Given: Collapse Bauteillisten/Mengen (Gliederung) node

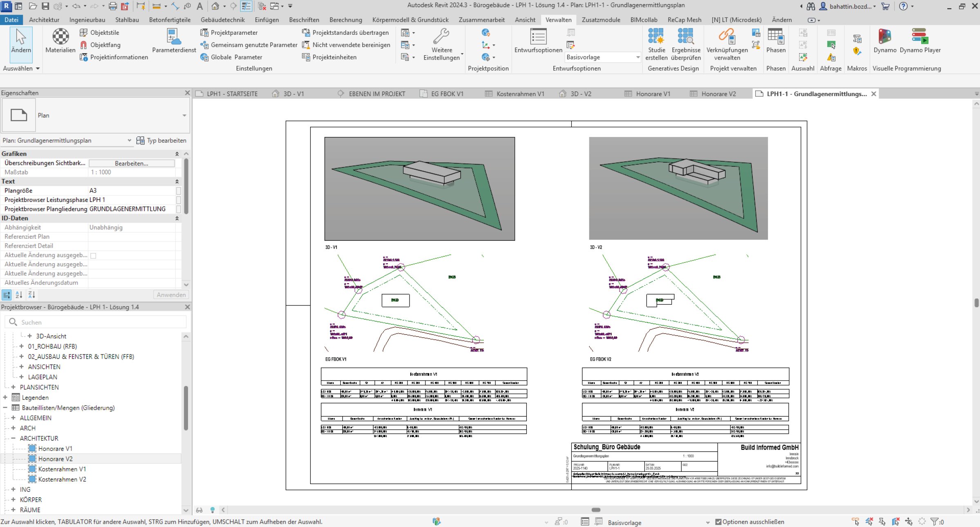Looking at the screenshot, I should tap(5, 408).
